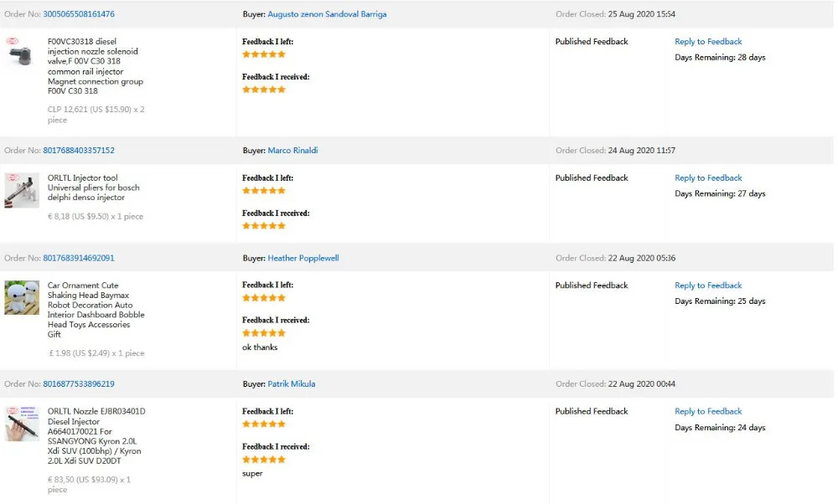Image resolution: width=838 pixels, height=504 pixels.
Task: Click the ORLTL injector tool pliers thumbnail
Action: tap(21, 190)
